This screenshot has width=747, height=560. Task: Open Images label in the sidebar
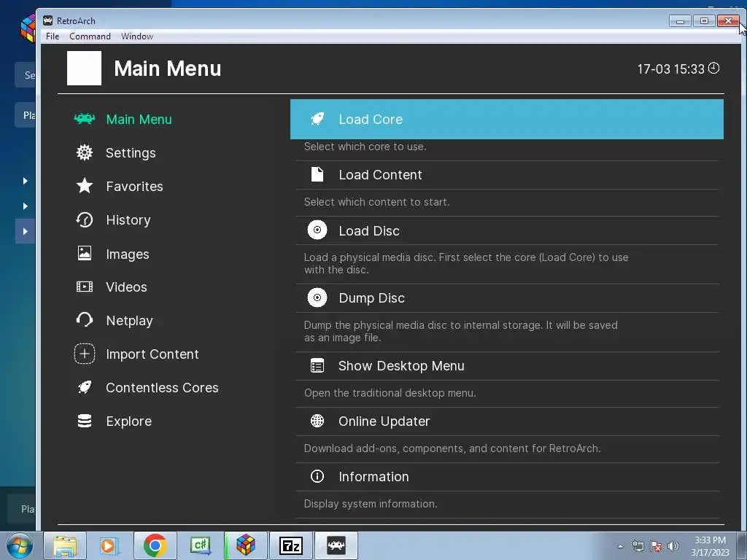coord(127,254)
